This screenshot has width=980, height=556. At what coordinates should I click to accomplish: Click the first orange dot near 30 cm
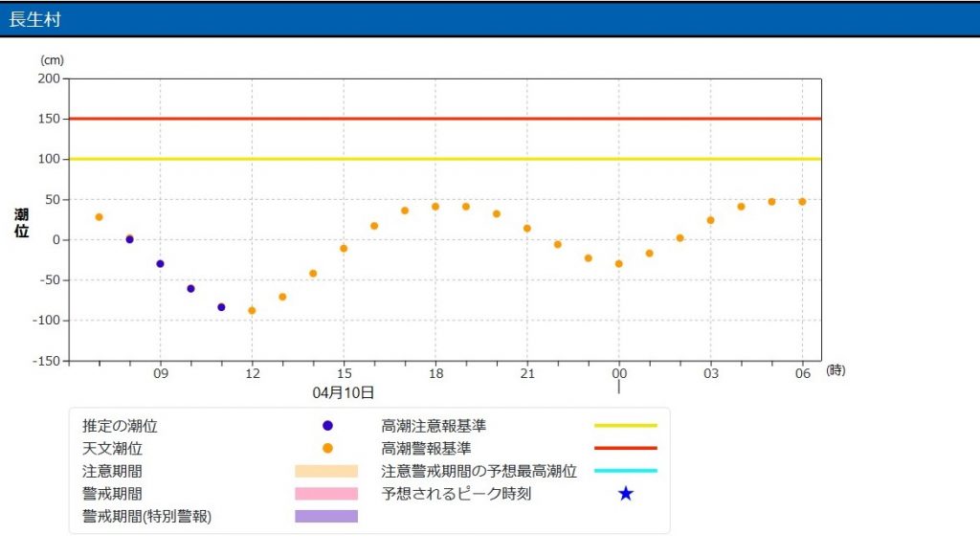(x=99, y=217)
